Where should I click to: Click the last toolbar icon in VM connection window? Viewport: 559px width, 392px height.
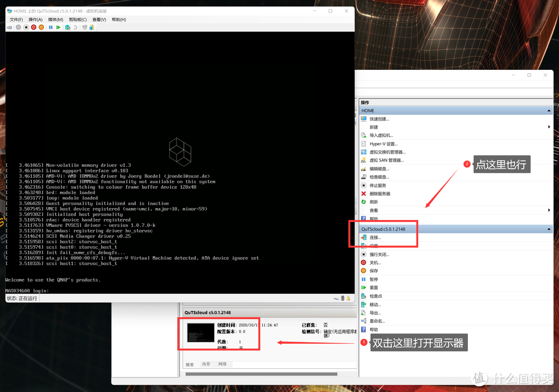92,27
